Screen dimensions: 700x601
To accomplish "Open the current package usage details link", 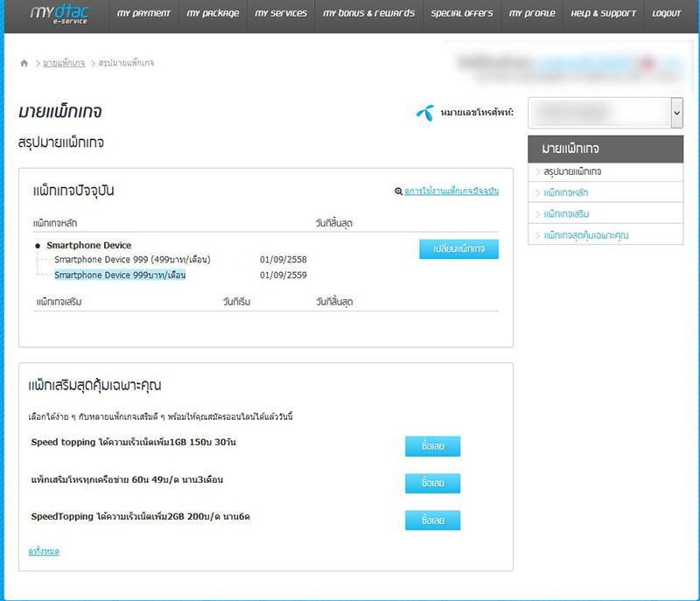I will (451, 191).
